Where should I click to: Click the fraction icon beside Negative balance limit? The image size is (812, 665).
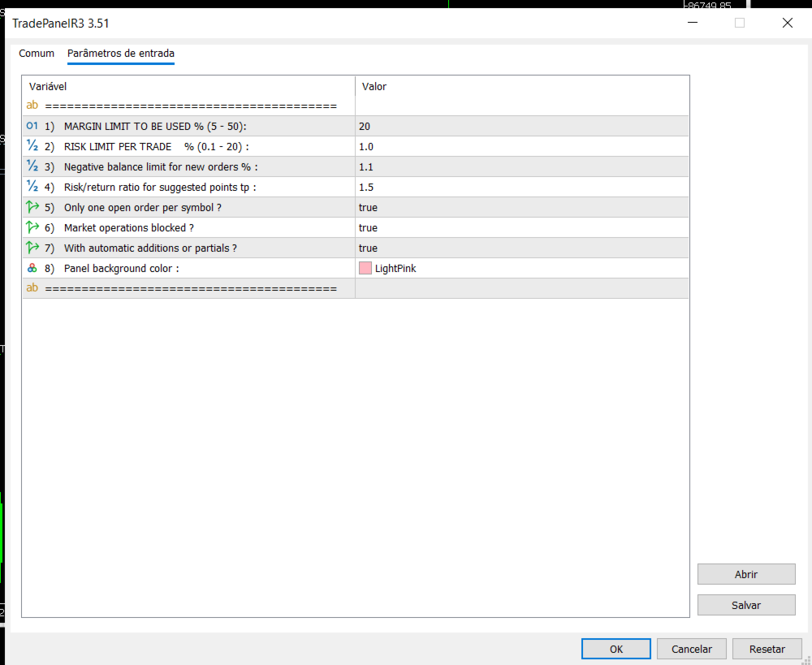(x=32, y=166)
